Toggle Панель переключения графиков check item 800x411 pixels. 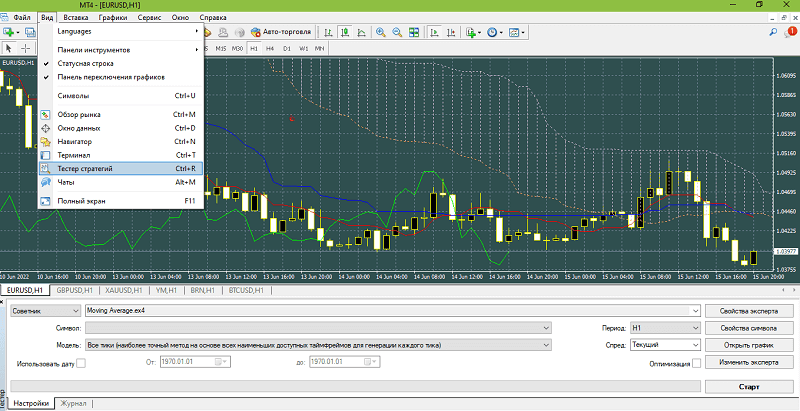tap(121, 77)
